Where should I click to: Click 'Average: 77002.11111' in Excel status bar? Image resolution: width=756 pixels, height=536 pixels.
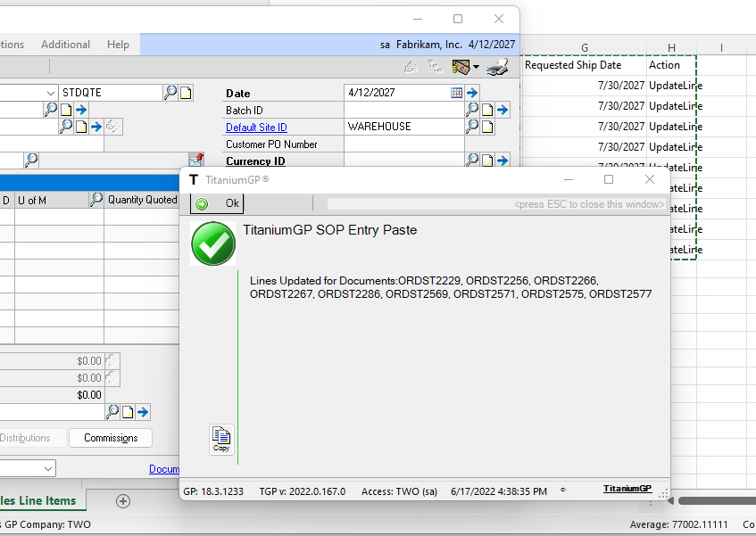678,524
